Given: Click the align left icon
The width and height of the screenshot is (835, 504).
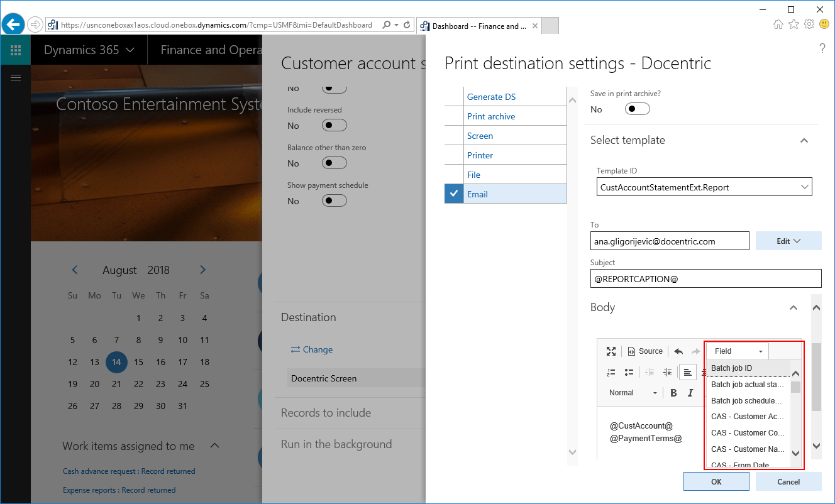Looking at the screenshot, I should 688,372.
